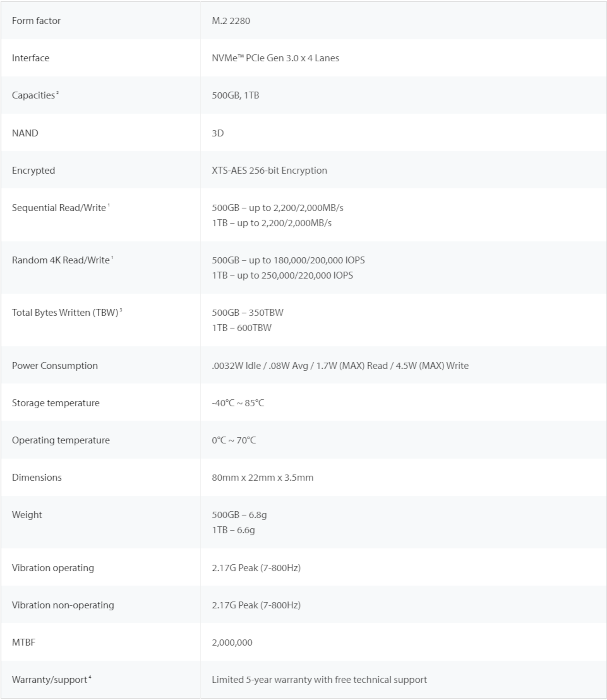The width and height of the screenshot is (607, 700).
Task: Click the MTBF 2,000,000 value
Action: (x=232, y=642)
